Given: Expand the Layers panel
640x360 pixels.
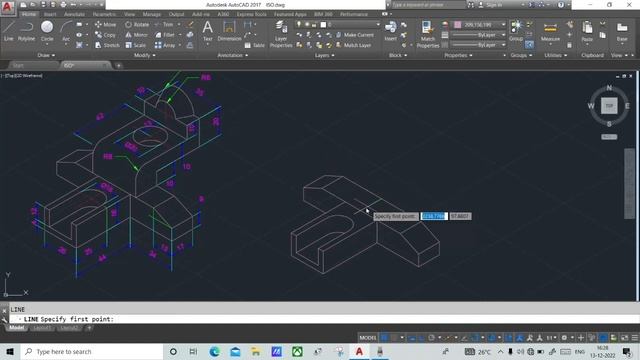Looking at the screenshot, I should click(324, 55).
